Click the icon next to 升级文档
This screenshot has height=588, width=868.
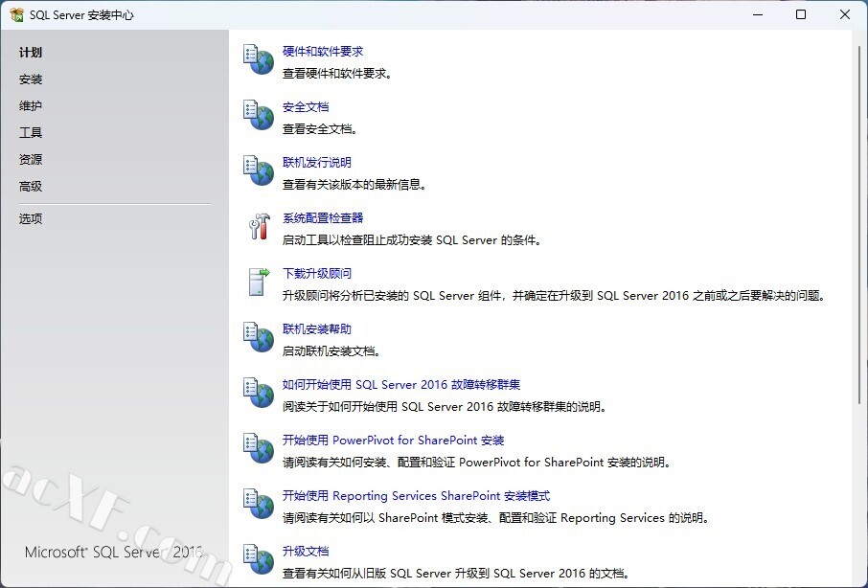pyautogui.click(x=259, y=559)
